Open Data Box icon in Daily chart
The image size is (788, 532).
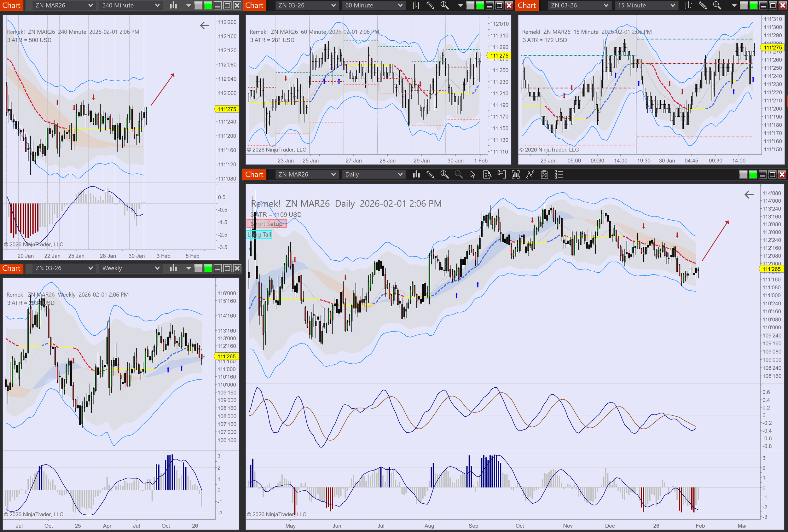coord(487,175)
